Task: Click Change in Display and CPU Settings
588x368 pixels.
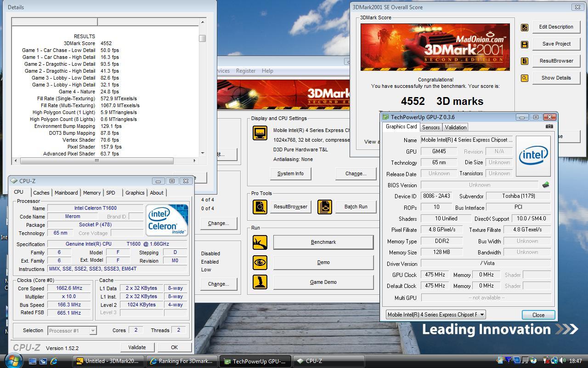Action: [356, 173]
